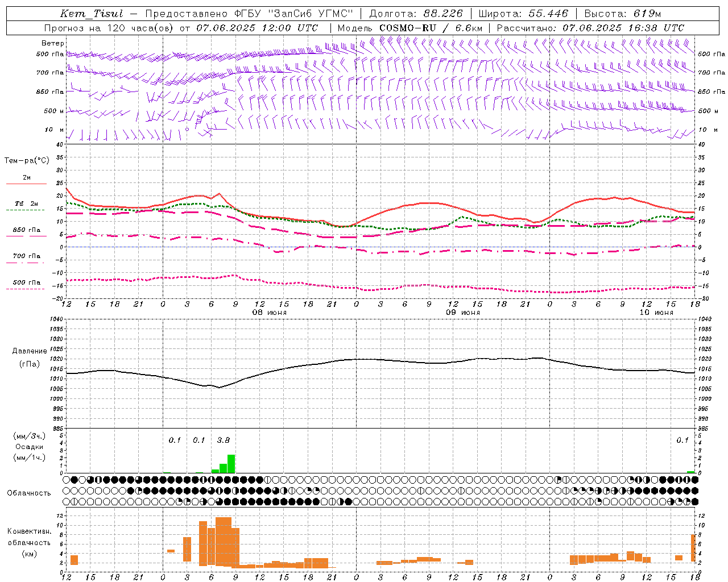
Task: Click the 'Модель COSMO-RU / 6.6км' label
Action: [x=410, y=28]
